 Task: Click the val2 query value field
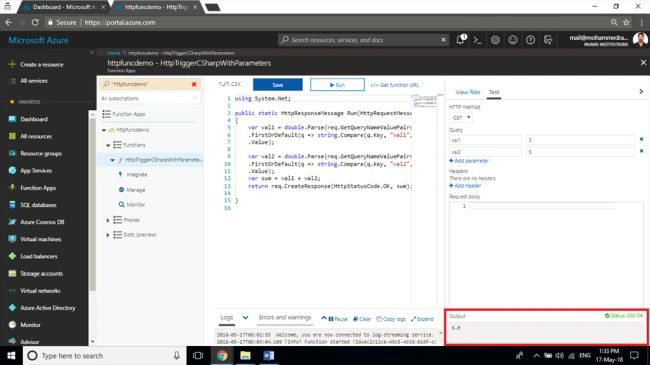(x=580, y=152)
